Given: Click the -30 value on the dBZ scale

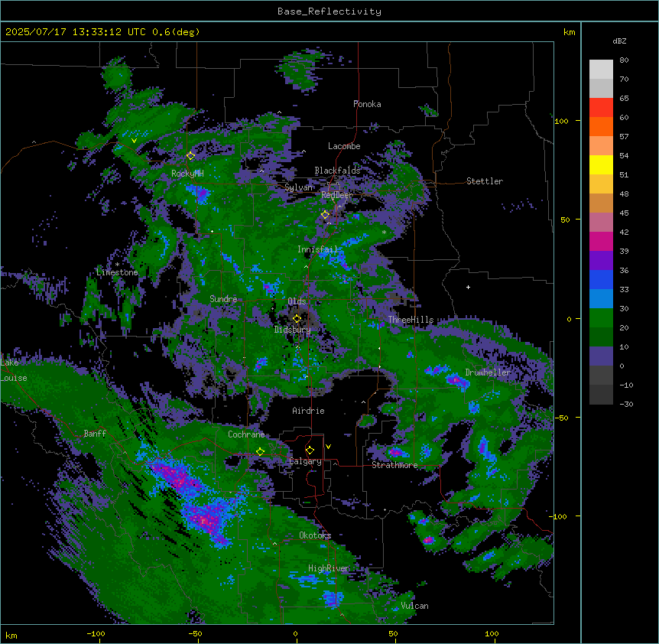Looking at the screenshot, I should click(626, 404).
